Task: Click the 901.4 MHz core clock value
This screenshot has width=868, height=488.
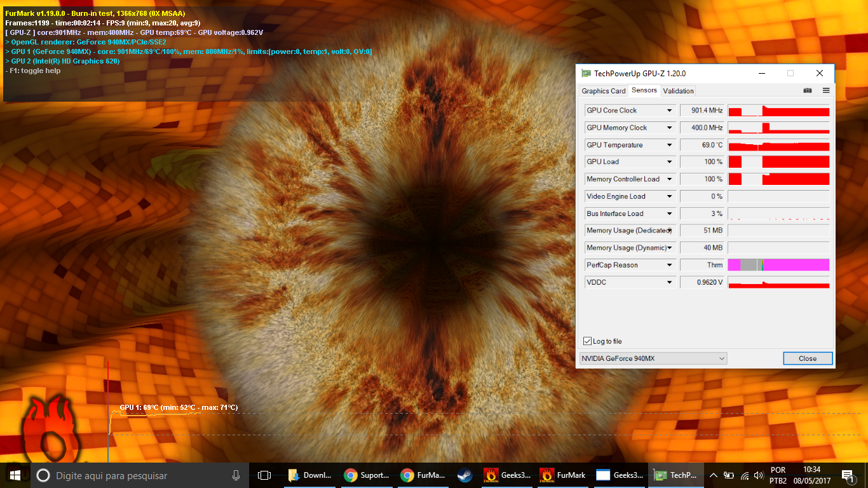Action: [702, 111]
